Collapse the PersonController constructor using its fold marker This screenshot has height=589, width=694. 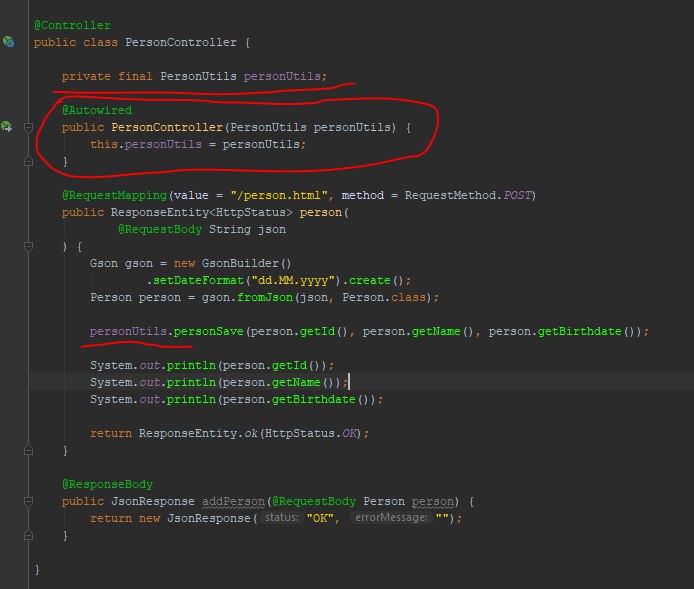pos(28,127)
